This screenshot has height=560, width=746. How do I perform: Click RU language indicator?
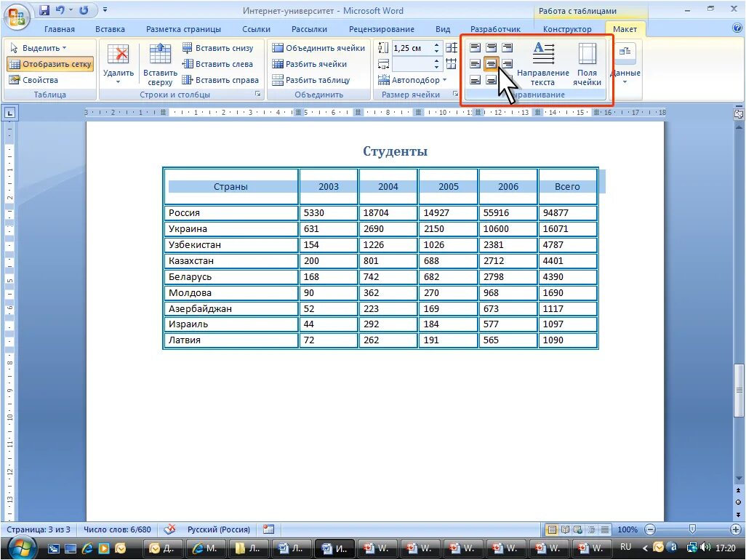pos(625,547)
